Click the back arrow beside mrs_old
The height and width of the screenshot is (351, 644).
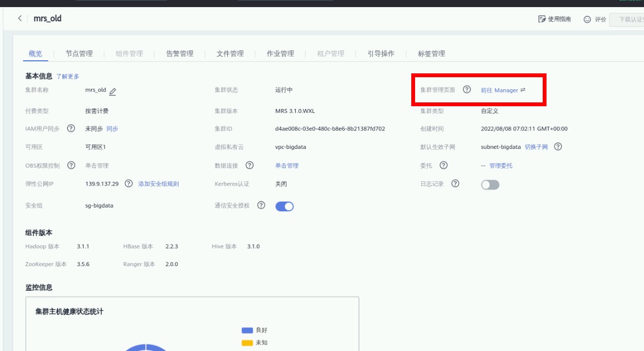(x=20, y=19)
